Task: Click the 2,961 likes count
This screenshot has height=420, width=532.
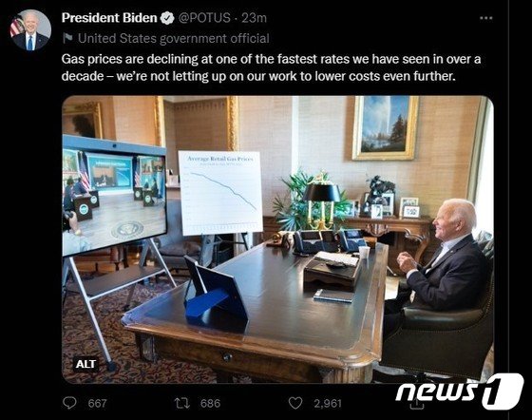Action: pyautogui.click(x=328, y=404)
